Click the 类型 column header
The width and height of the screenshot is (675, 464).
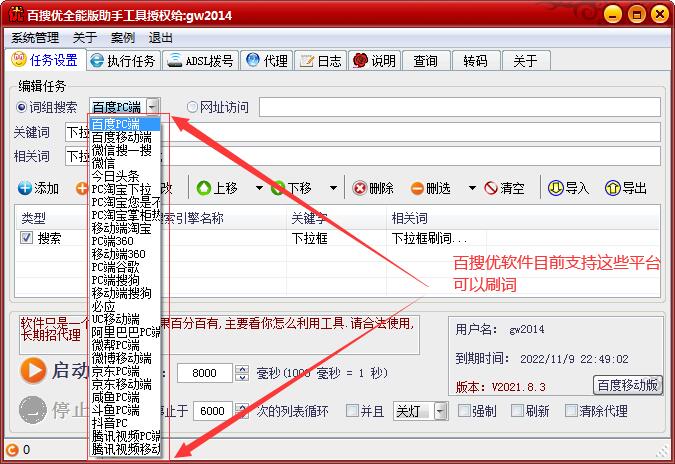[x=52, y=218]
